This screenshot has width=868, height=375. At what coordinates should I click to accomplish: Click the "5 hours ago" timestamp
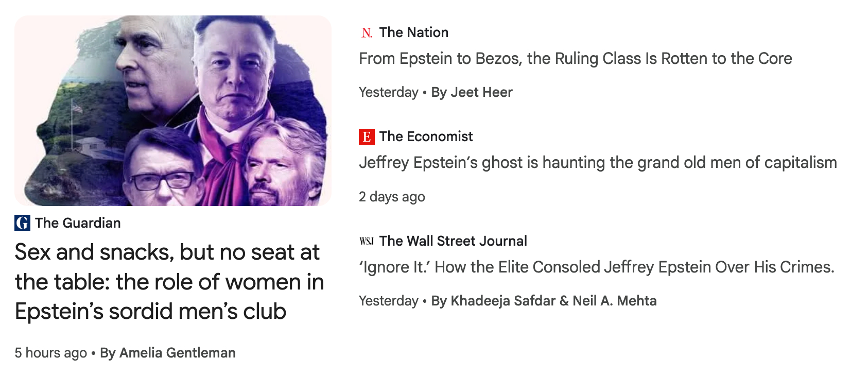[50, 353]
